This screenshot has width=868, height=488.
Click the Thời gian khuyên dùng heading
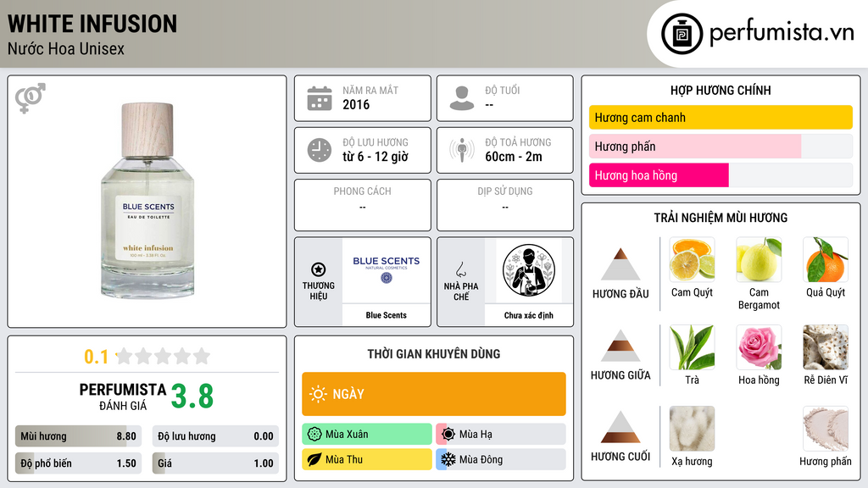tap(433, 354)
